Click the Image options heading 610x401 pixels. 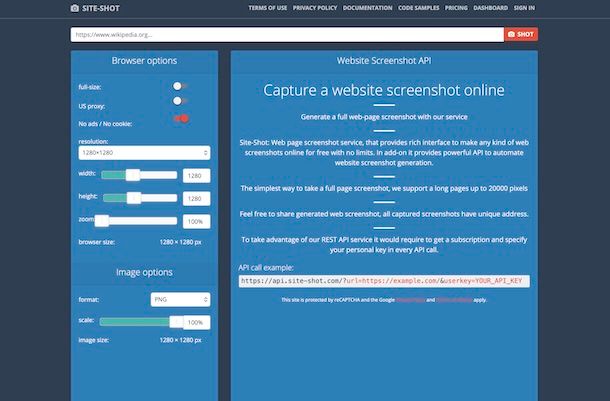click(144, 272)
